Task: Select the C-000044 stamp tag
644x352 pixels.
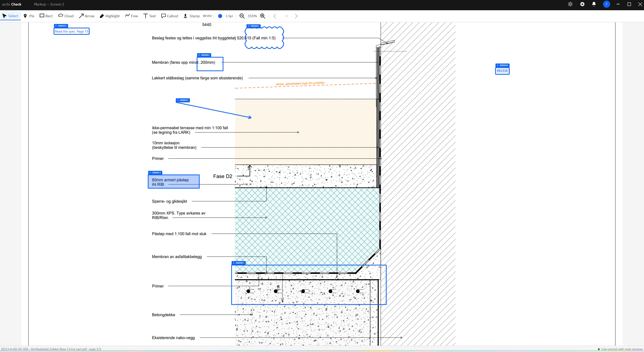Action: pyautogui.click(x=502, y=65)
